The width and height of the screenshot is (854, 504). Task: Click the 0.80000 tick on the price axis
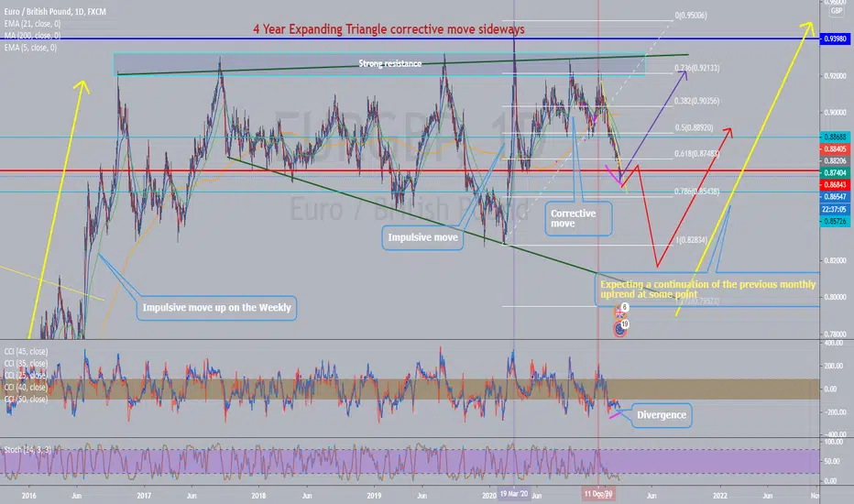point(835,298)
